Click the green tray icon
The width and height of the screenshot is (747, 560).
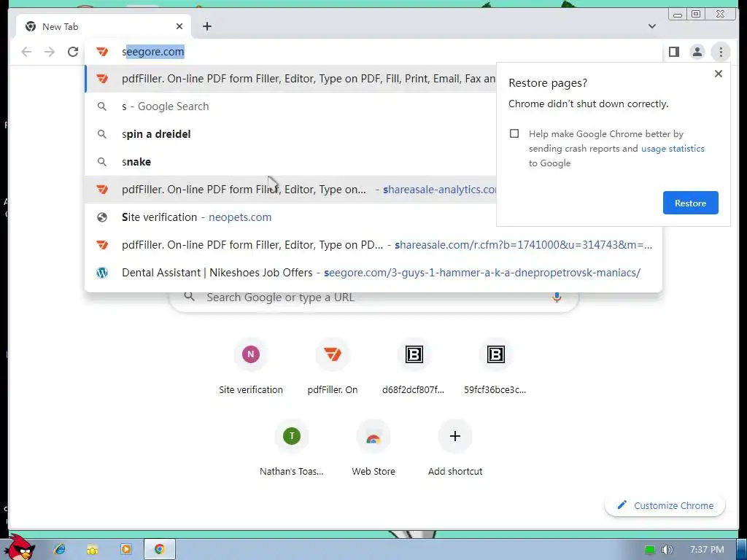[x=650, y=550]
